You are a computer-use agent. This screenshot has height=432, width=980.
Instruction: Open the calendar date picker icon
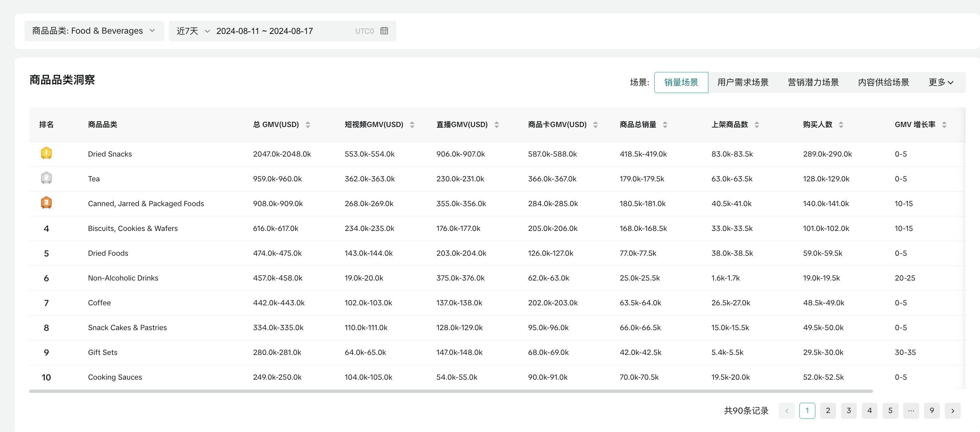point(384,31)
